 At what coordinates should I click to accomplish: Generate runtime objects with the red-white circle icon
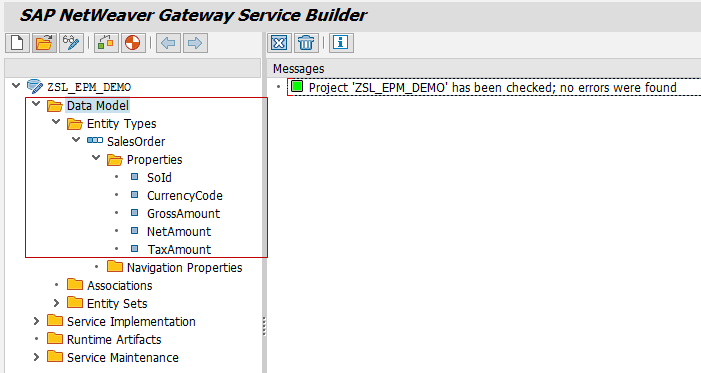[x=133, y=43]
